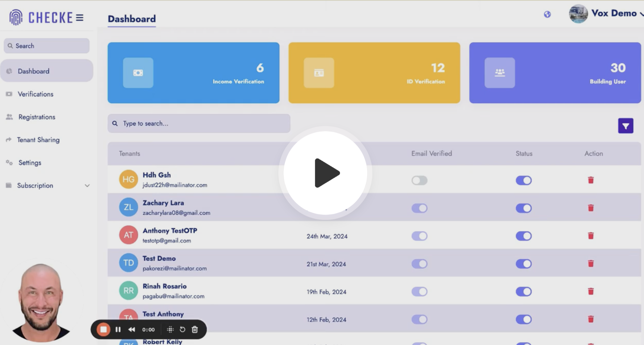Image resolution: width=644 pixels, height=345 pixels.
Task: Delete the Zachary Lara tenant row
Action: pyautogui.click(x=591, y=208)
